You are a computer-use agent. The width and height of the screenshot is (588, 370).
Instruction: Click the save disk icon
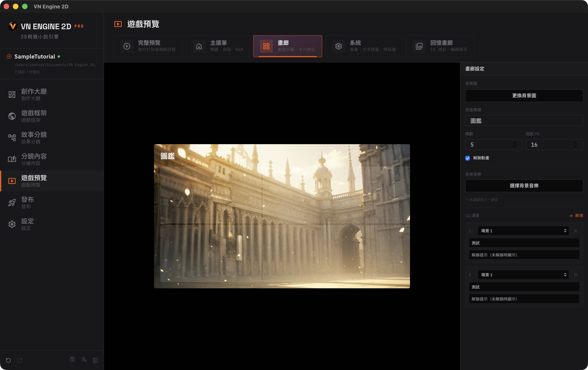tap(72, 359)
